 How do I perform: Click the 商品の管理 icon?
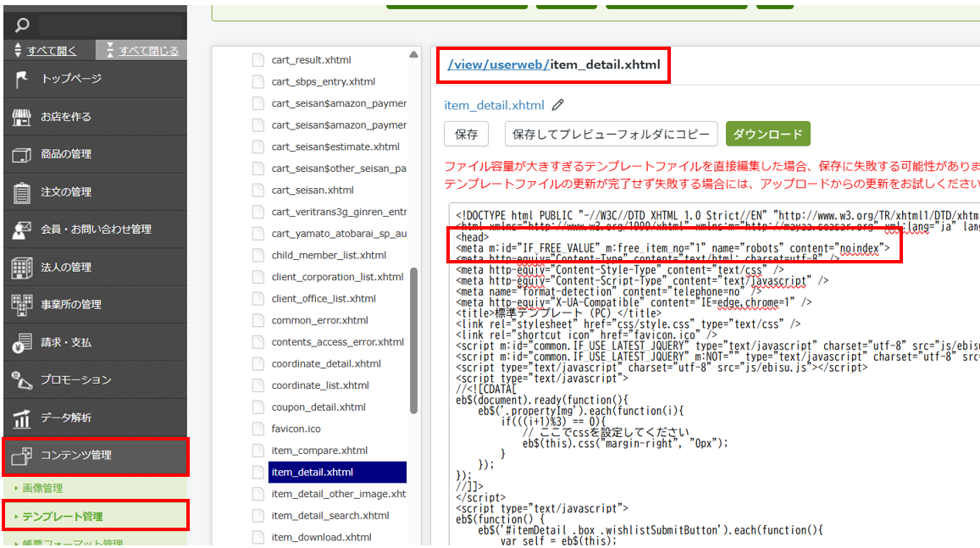click(22, 154)
